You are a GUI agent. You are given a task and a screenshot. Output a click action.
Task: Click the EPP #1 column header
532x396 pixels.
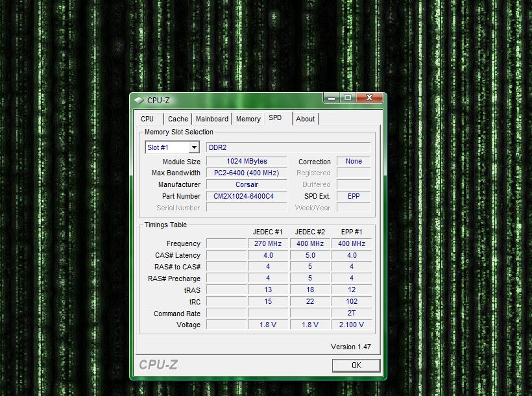[x=352, y=232]
